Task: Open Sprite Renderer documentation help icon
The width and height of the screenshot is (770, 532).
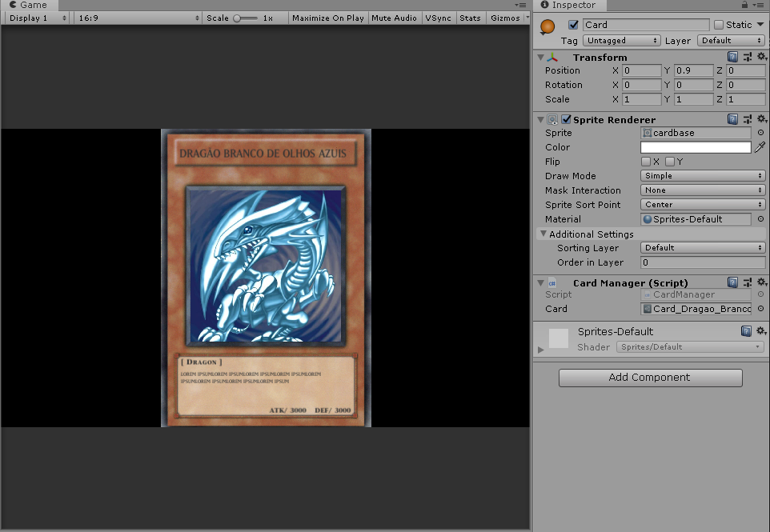Action: click(732, 118)
